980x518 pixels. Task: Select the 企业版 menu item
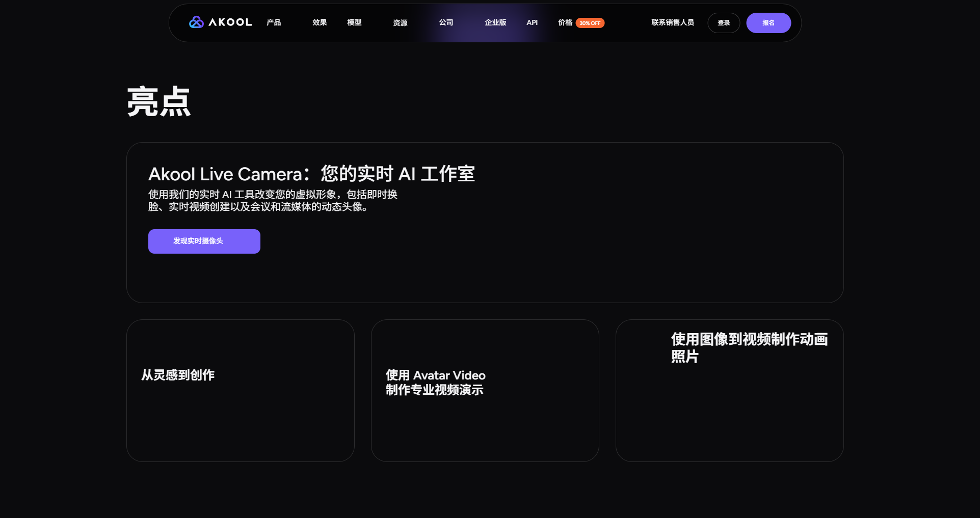pos(495,23)
